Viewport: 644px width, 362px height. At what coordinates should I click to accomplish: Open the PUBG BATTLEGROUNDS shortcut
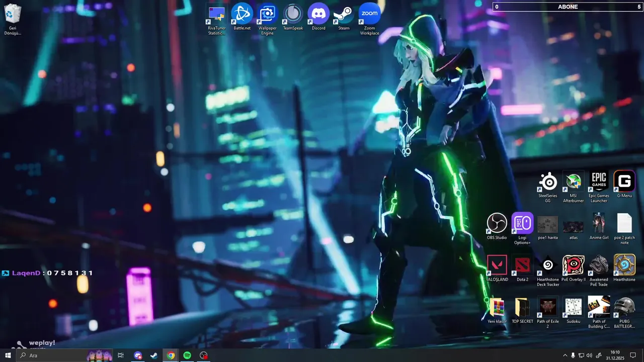(624, 312)
